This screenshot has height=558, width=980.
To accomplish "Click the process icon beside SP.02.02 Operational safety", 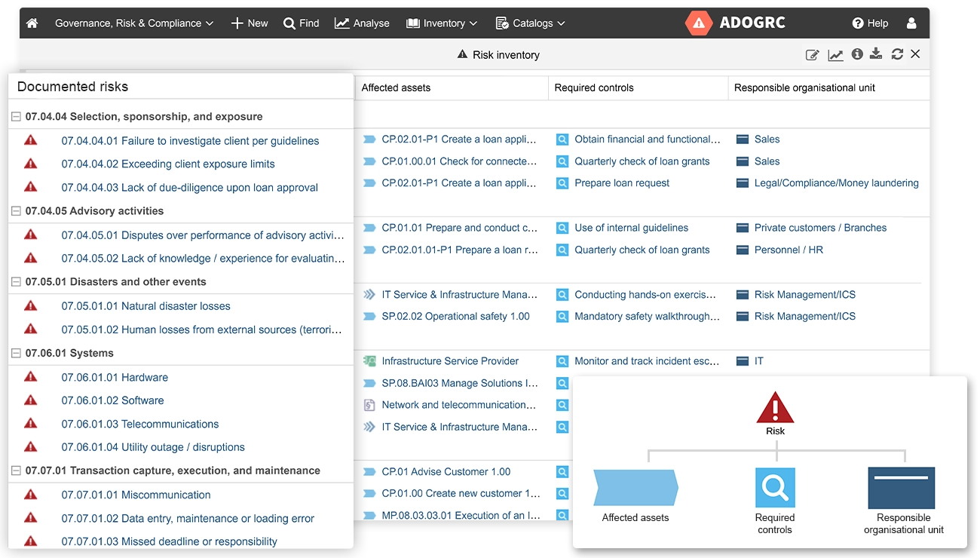I will coord(369,317).
